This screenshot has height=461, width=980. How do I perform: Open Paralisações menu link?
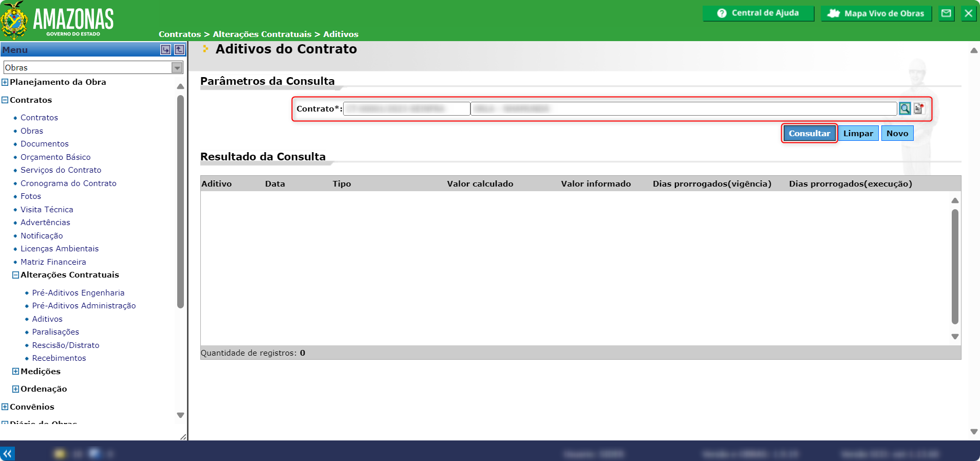click(x=55, y=332)
